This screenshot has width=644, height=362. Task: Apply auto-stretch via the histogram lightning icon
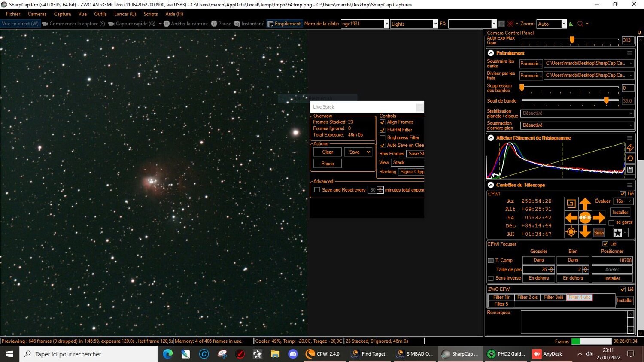point(630,148)
